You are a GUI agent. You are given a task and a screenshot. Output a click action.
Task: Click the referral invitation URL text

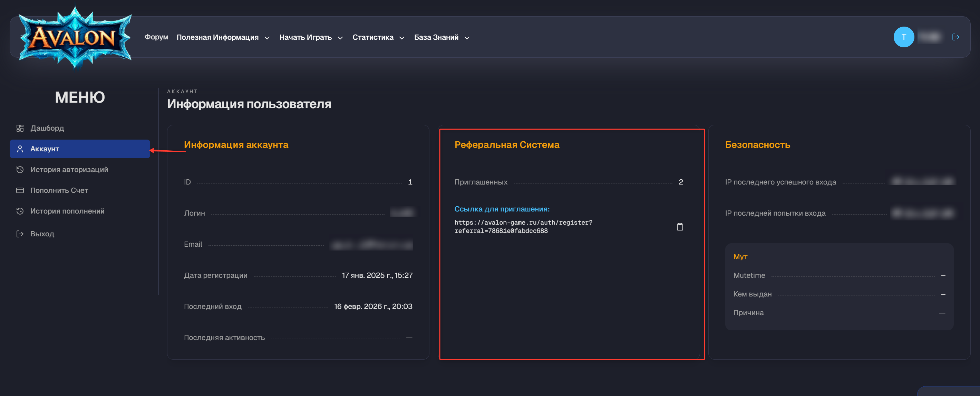coord(523,227)
